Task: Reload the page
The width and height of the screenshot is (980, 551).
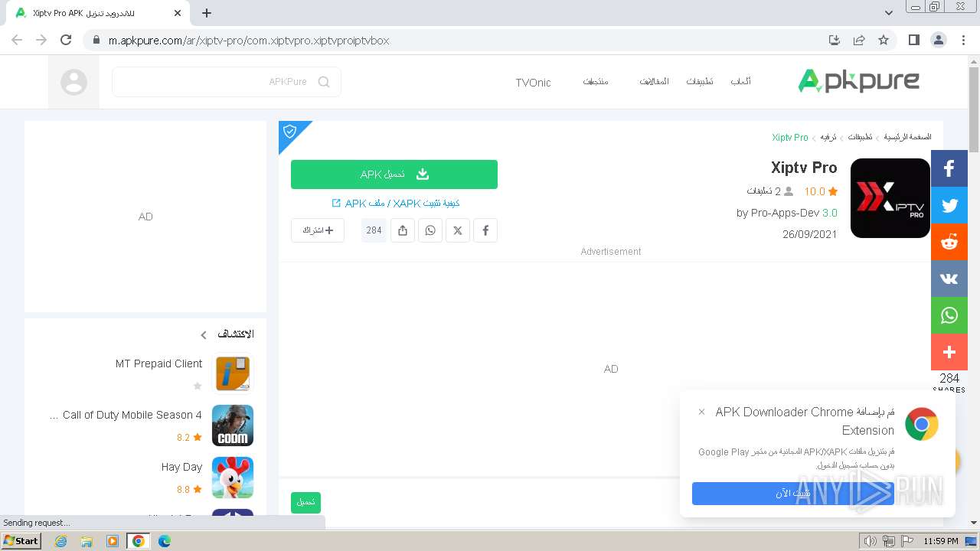Action: tap(66, 40)
